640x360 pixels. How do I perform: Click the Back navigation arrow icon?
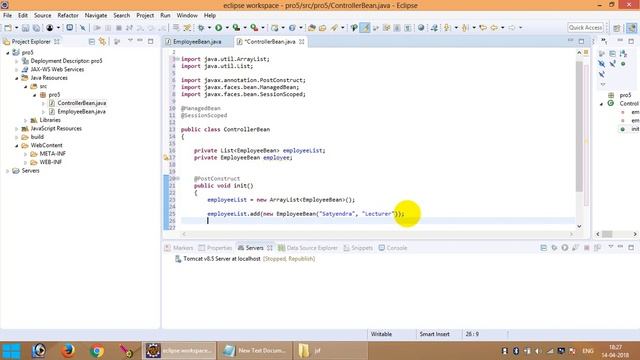pyautogui.click(x=495, y=28)
